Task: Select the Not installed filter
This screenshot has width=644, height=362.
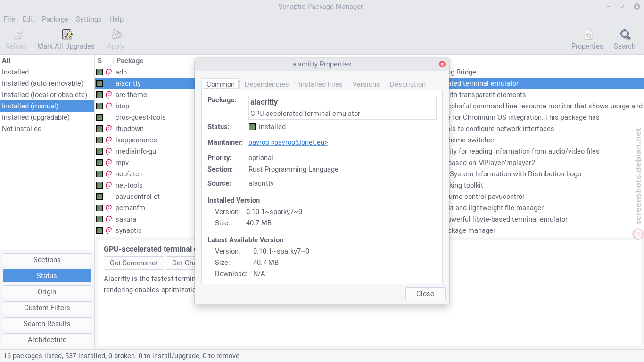Action: point(47,129)
